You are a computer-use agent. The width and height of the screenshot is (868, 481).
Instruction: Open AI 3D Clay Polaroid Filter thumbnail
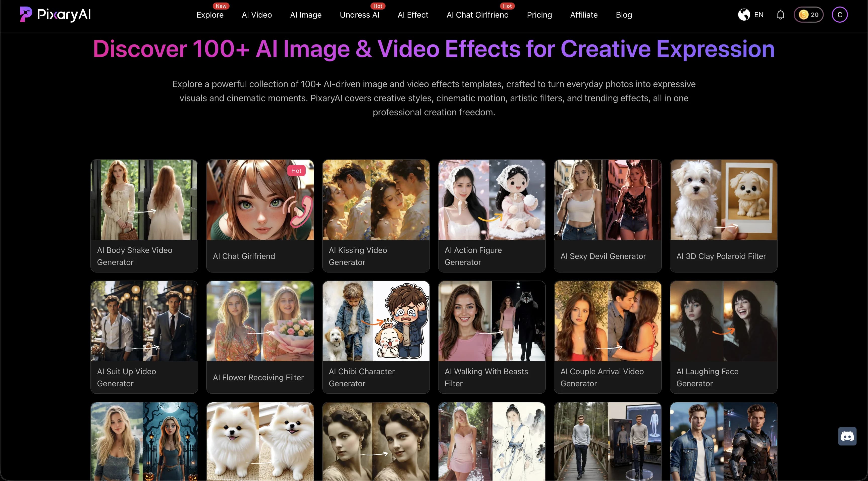pyautogui.click(x=723, y=199)
